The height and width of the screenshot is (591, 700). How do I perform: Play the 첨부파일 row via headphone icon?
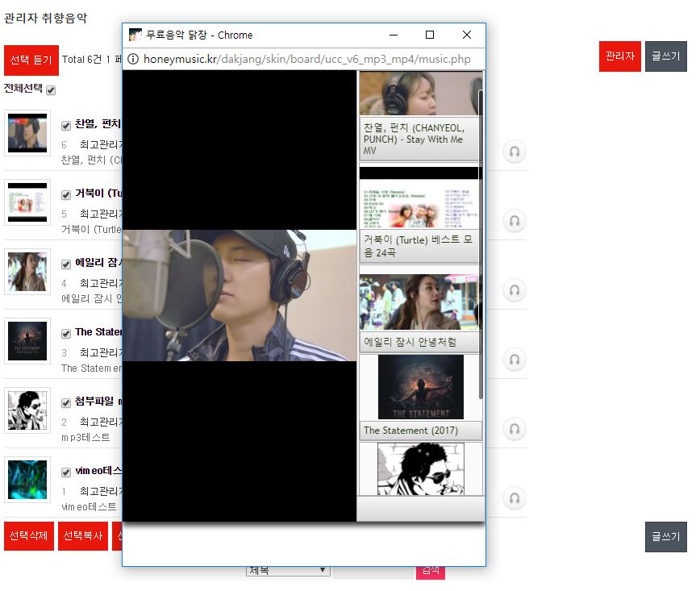tap(515, 429)
